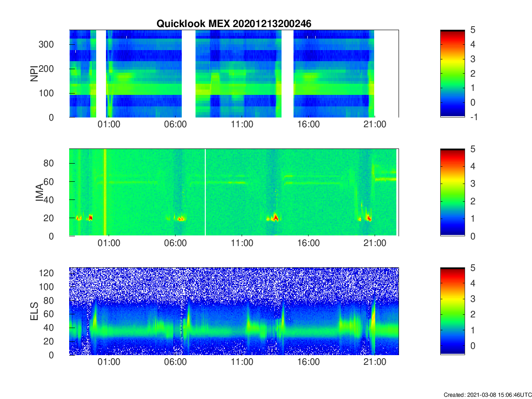Screen dimensions: 532x399
Task: Click the 21:00 tick label of the ELS plot
Action: 375,362
